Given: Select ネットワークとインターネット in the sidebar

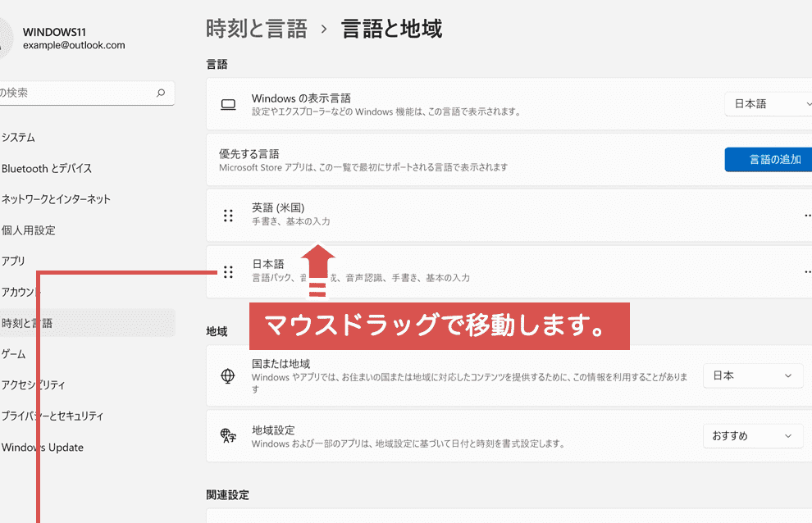Looking at the screenshot, I should pos(56,199).
